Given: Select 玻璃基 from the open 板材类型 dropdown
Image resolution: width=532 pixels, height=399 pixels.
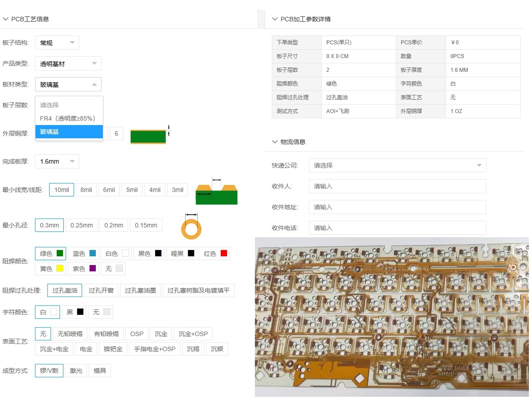Looking at the screenshot, I should 50,132.
